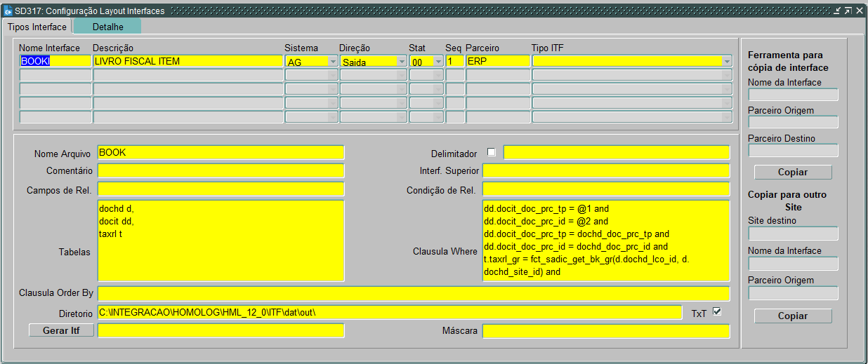The height and width of the screenshot is (364, 868).
Task: Click Nome da Interface field in Ferramenta para cópia
Action: [793, 95]
